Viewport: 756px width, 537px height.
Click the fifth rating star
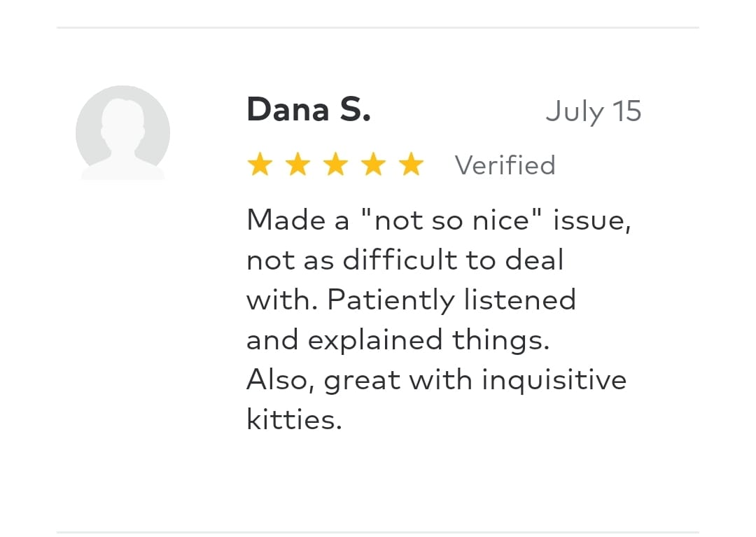pos(412,165)
